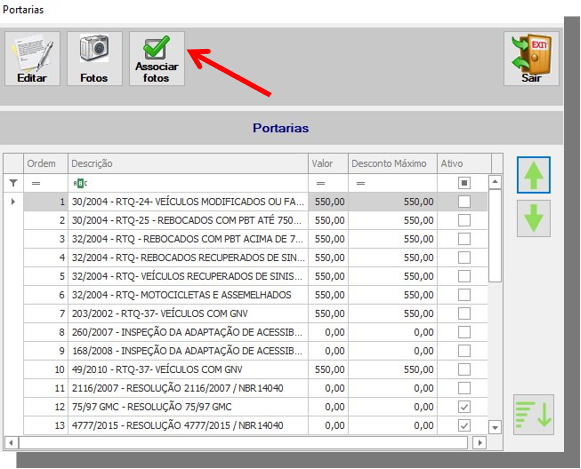Viewport: 581px width, 469px height.
Task: Toggle Ativo checkbox for row 11
Action: 464,388
